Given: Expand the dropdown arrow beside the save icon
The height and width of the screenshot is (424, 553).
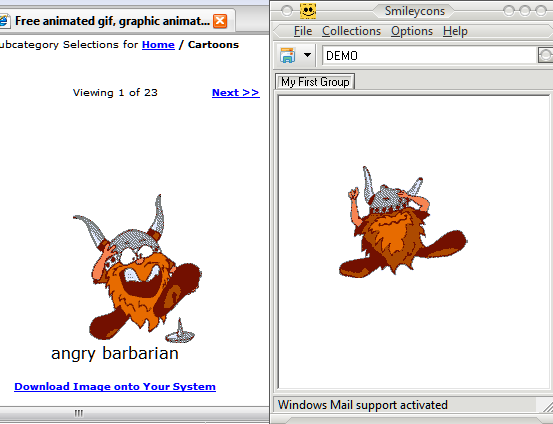Looking at the screenshot, I should [307, 55].
